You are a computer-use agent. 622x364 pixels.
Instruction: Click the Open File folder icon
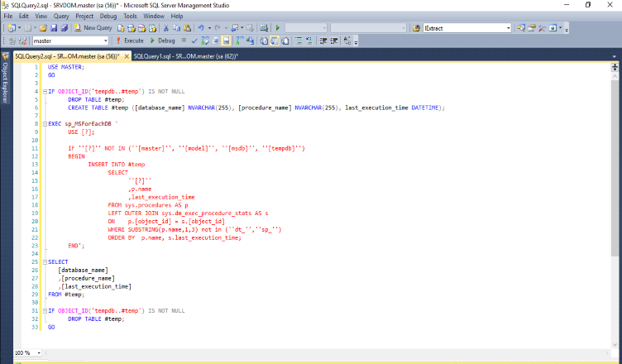click(43, 28)
